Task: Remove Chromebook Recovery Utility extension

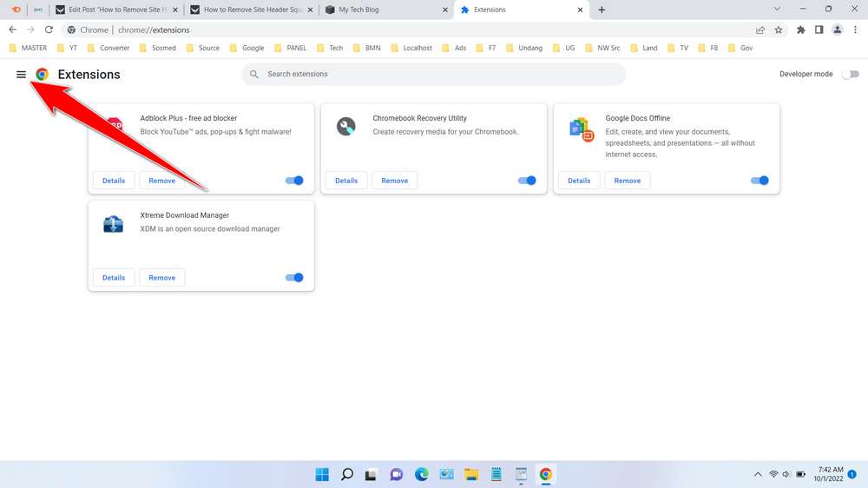Action: click(x=395, y=181)
